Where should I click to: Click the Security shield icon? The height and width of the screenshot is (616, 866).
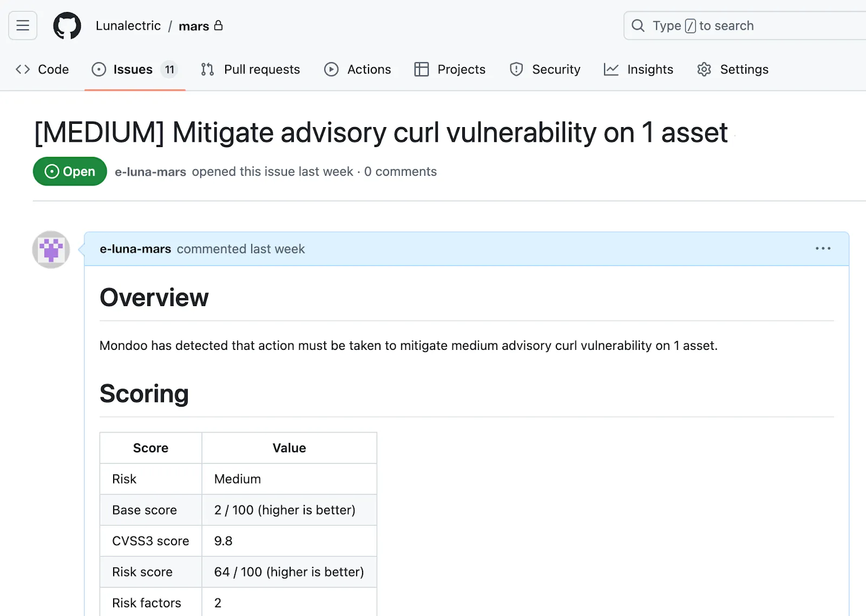[x=516, y=69]
